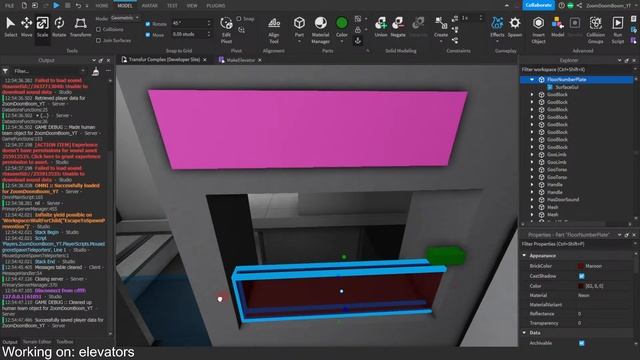Click the Run Script button
Screen dimensions: 640x360
tap(618, 30)
